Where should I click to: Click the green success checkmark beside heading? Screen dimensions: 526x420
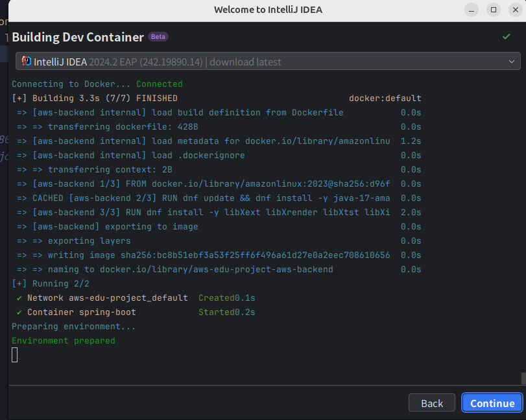coord(507,36)
